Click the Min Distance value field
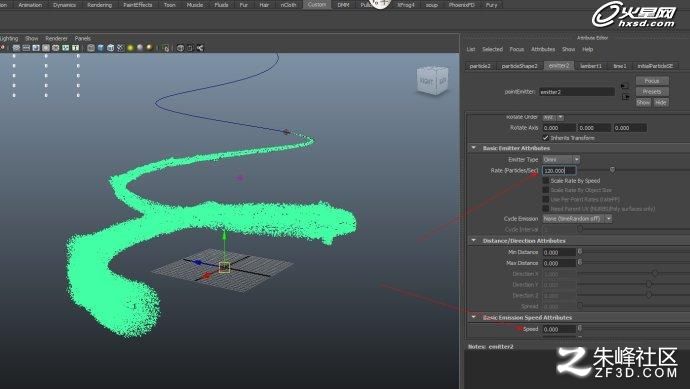The width and height of the screenshot is (690, 389). click(559, 252)
